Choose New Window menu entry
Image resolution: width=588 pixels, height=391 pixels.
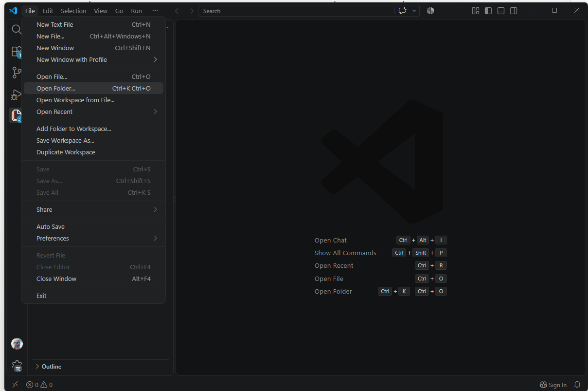[x=93, y=48]
